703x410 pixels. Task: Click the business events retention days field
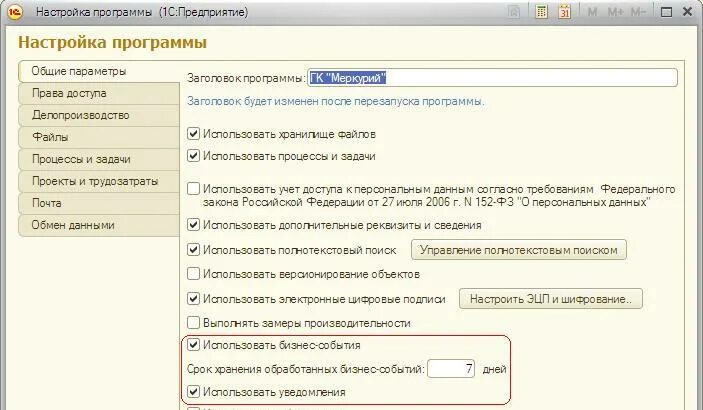[451, 369]
